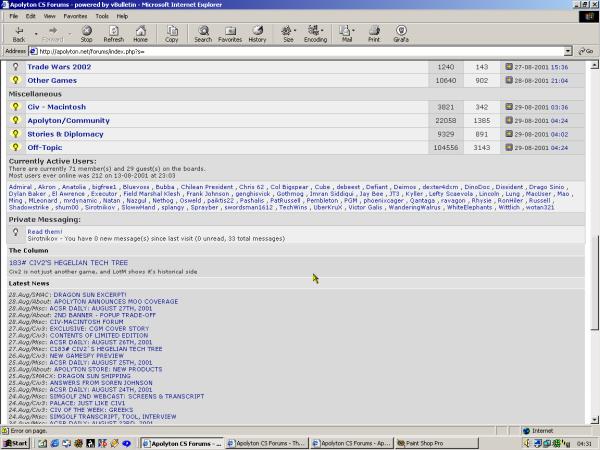Open the Favorites pane
The width and height of the screenshot is (600, 450).
(230, 34)
